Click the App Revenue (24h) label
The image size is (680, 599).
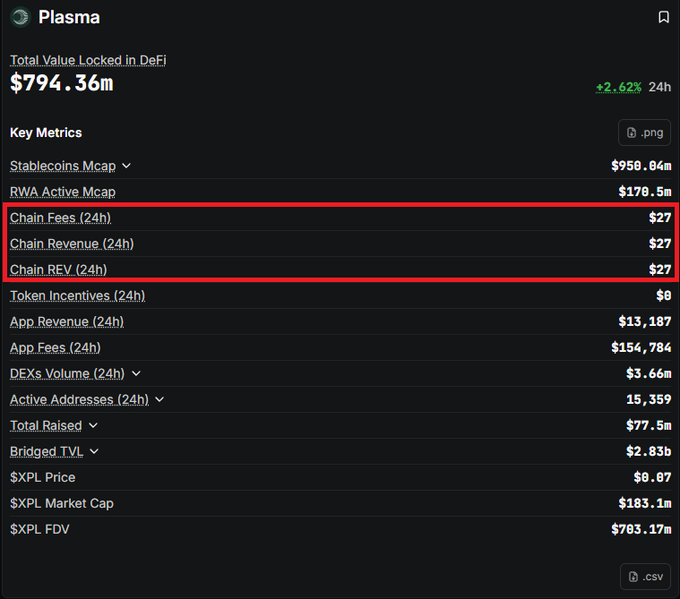(67, 322)
